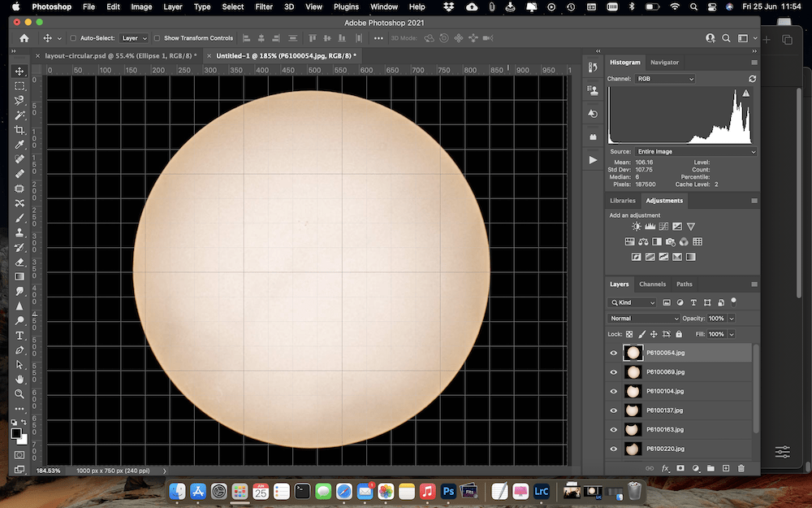
Task: Select the Rectangular Marquee tool
Action: pyautogui.click(x=19, y=86)
